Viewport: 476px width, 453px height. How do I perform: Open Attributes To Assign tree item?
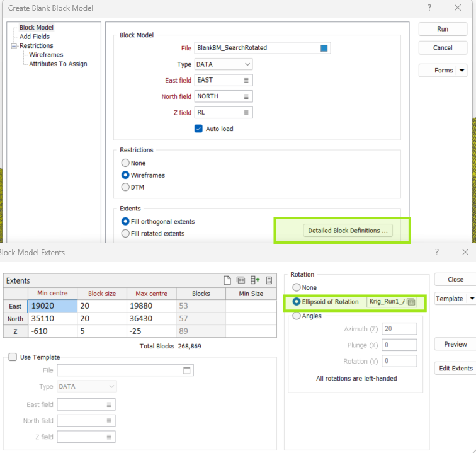(x=58, y=64)
